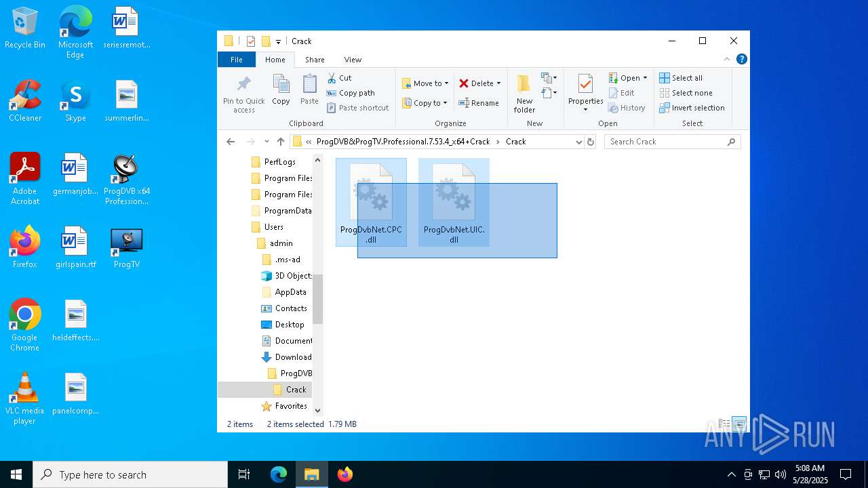Image resolution: width=868 pixels, height=488 pixels.
Task: Open Firefox from taskbar
Action: (344, 474)
